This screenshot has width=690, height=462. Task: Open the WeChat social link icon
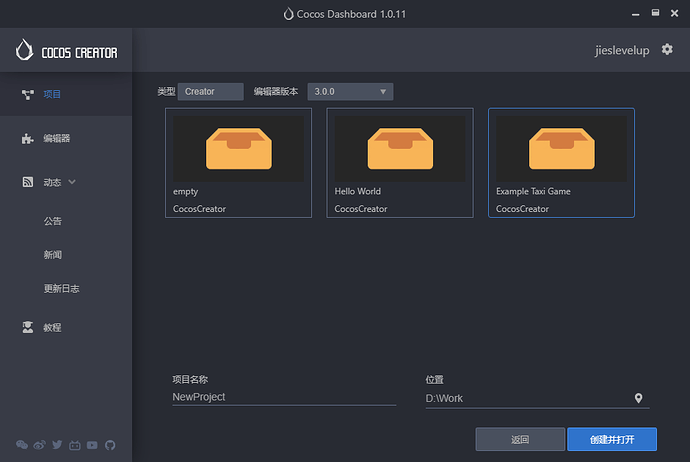(x=22, y=445)
